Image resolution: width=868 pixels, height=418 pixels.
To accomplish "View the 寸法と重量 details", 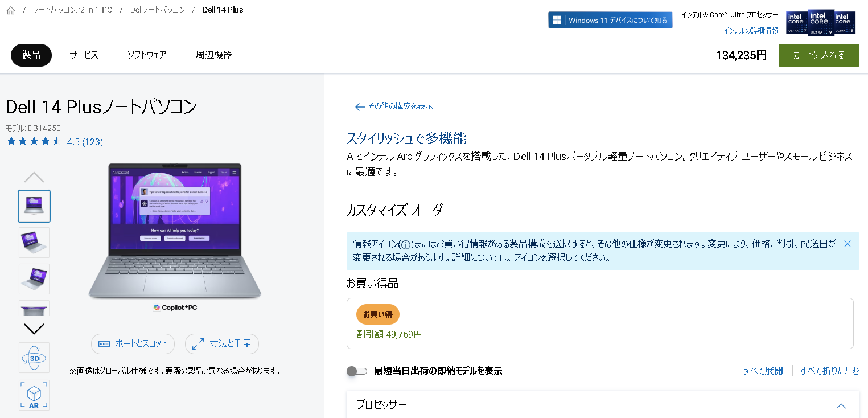I will tap(221, 344).
